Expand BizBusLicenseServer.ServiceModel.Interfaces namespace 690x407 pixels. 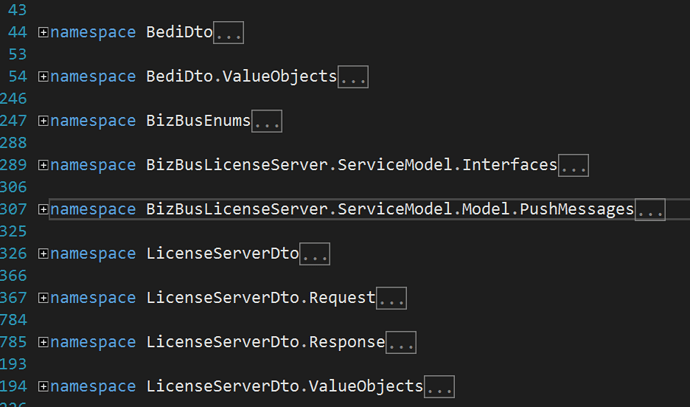43,165
